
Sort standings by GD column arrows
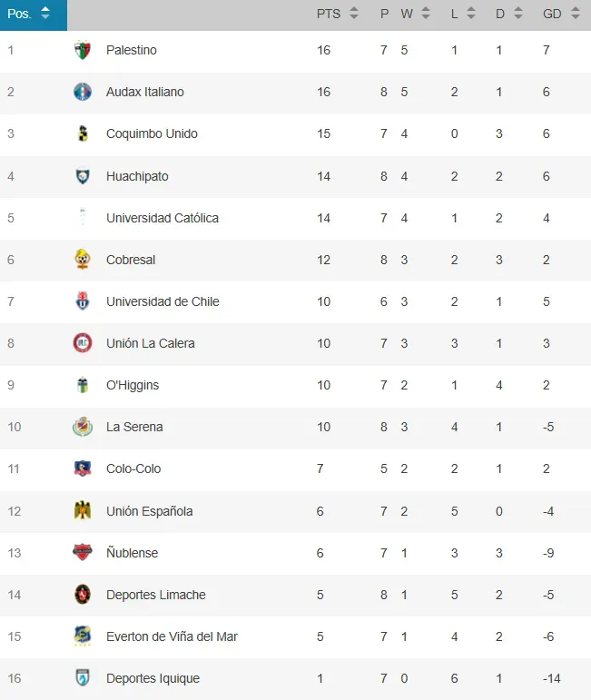pyautogui.click(x=576, y=14)
